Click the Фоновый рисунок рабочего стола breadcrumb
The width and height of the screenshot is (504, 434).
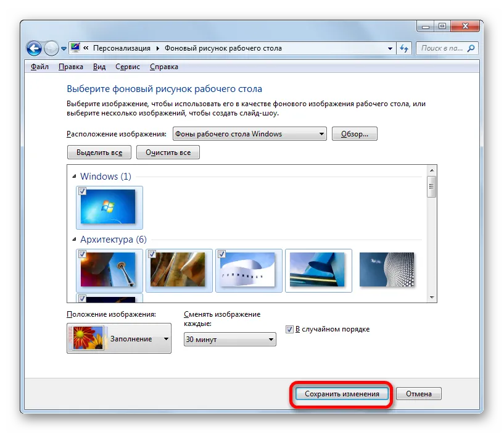pos(223,48)
